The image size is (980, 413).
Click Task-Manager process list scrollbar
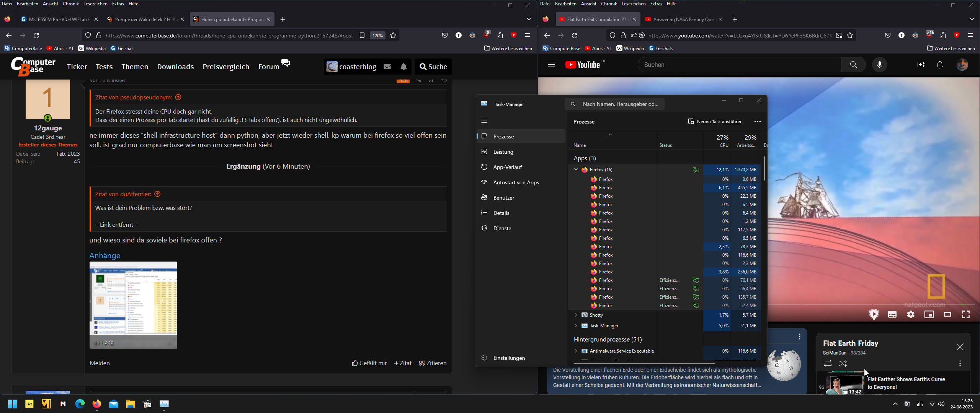click(x=764, y=168)
